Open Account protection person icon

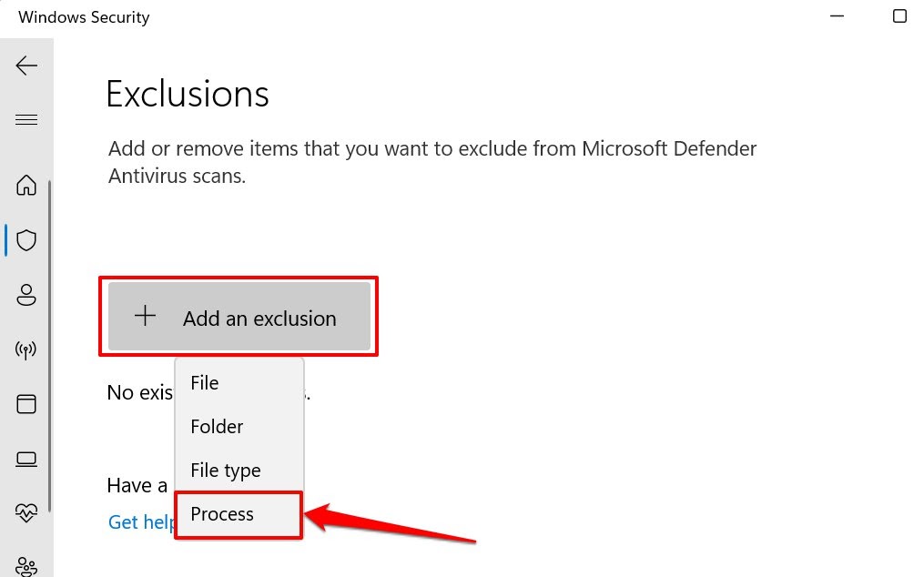coord(26,295)
